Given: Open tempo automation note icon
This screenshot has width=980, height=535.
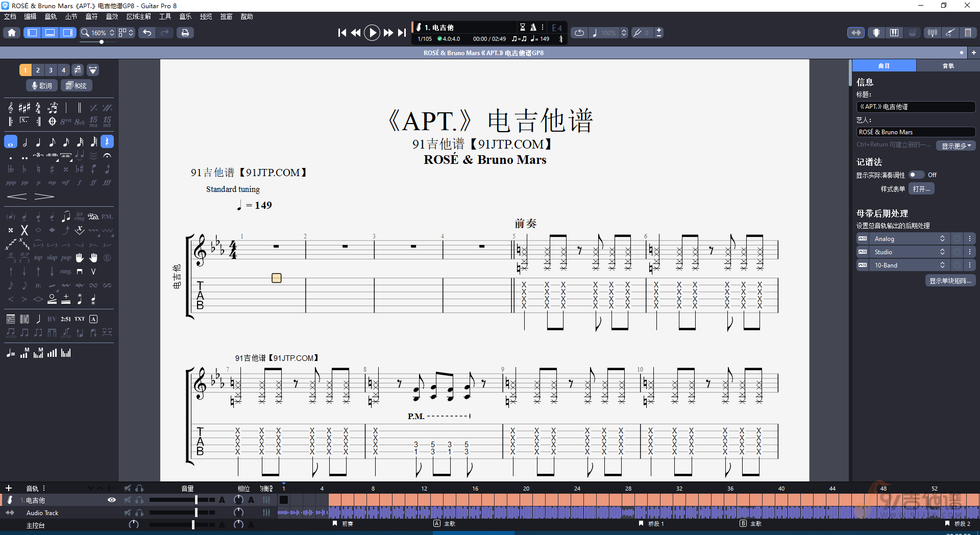Looking at the screenshot, I should pyautogui.click(x=11, y=353).
